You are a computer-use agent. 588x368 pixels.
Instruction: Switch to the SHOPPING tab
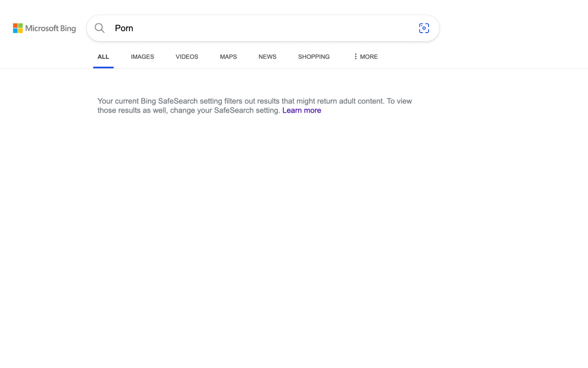coord(314,57)
